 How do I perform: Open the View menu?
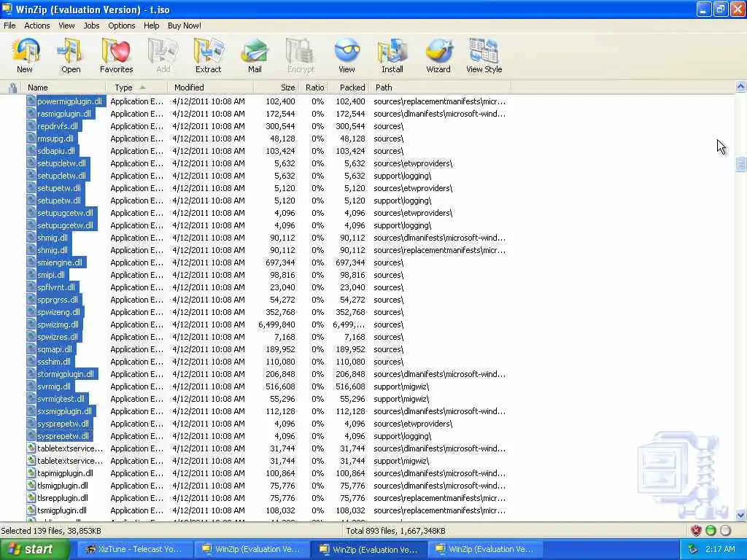point(66,26)
